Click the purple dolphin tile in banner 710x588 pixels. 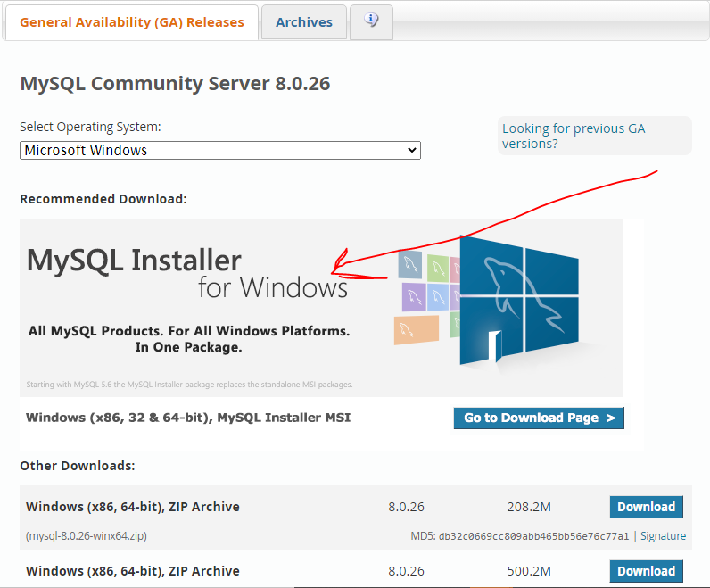point(413,297)
